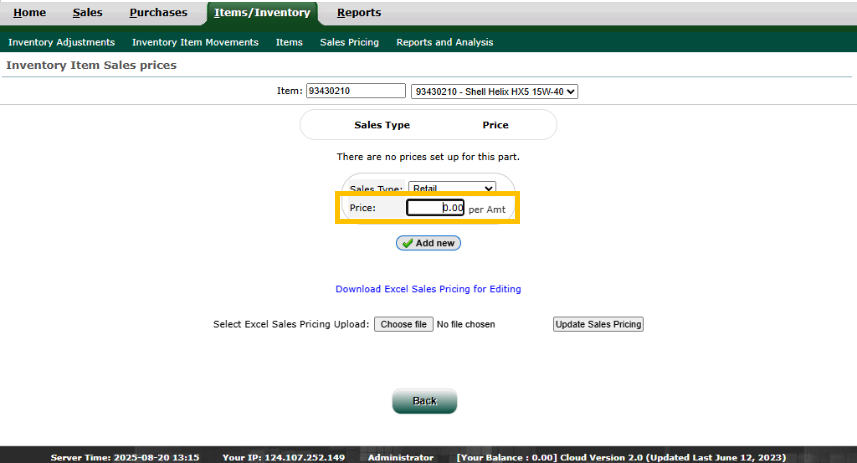Open Sales Pricing submenu
Screen dimensions: 857x463
(349, 42)
